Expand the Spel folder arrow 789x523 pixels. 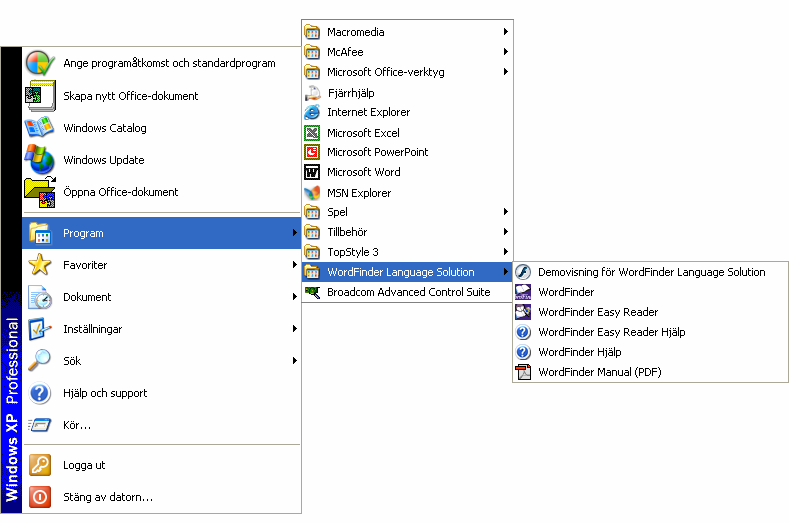click(506, 211)
